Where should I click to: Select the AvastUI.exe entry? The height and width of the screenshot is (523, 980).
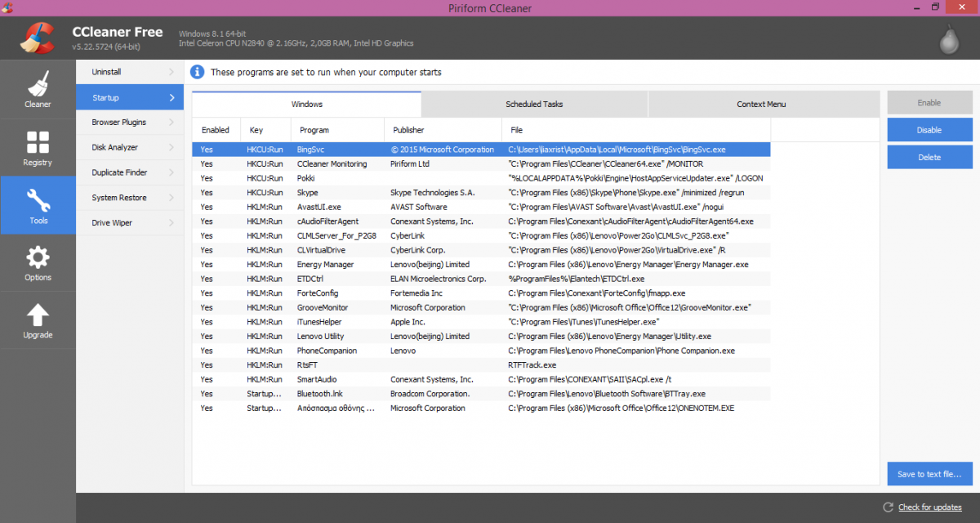tap(481, 207)
